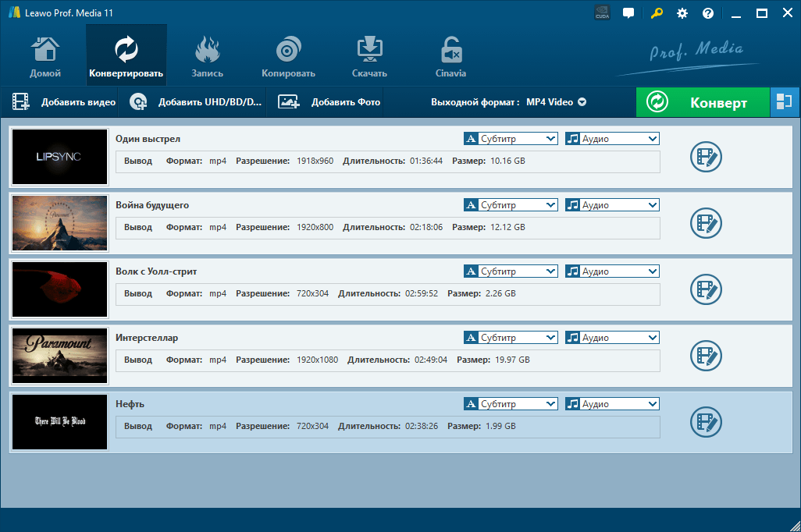Click the key registration icon

pyautogui.click(x=657, y=13)
